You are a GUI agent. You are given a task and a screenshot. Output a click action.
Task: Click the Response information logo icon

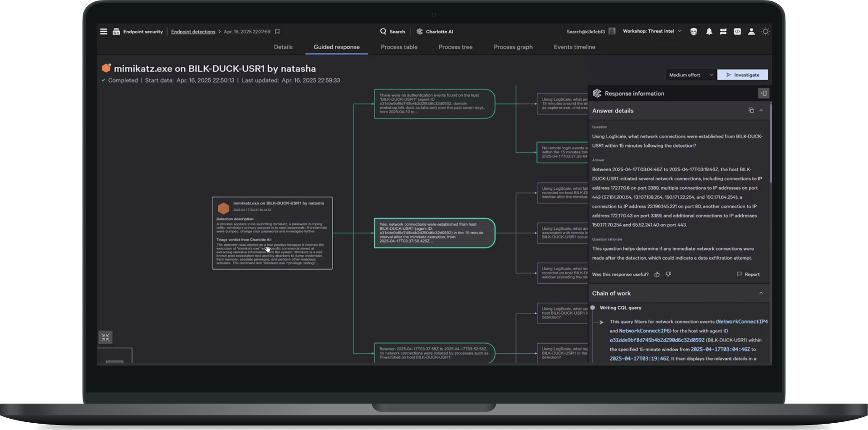coord(597,93)
